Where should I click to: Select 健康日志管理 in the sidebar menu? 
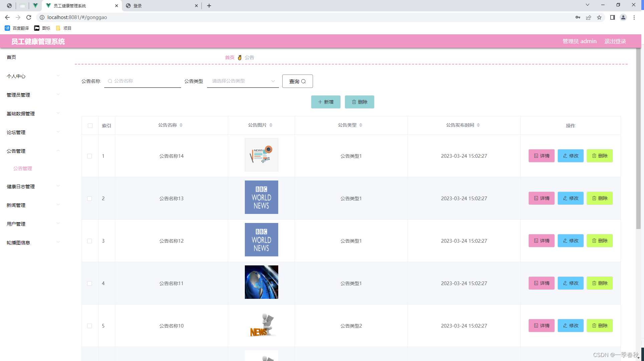click(x=20, y=187)
